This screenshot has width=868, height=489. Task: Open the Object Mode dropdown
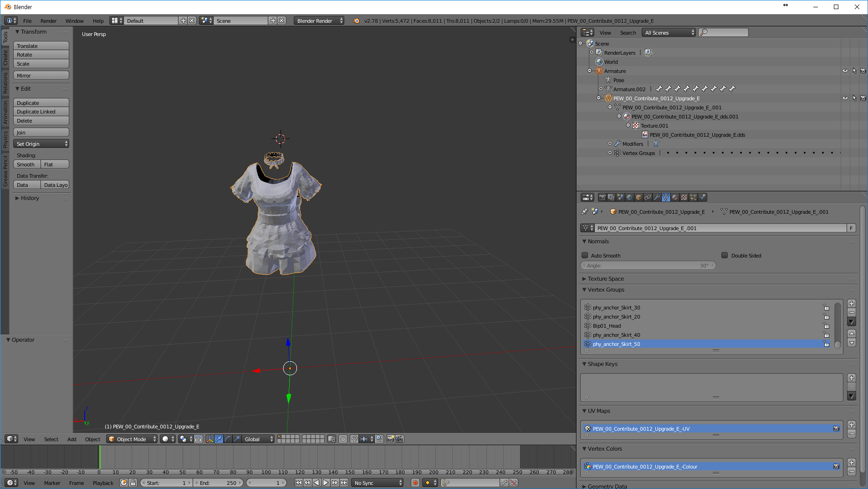click(x=132, y=439)
